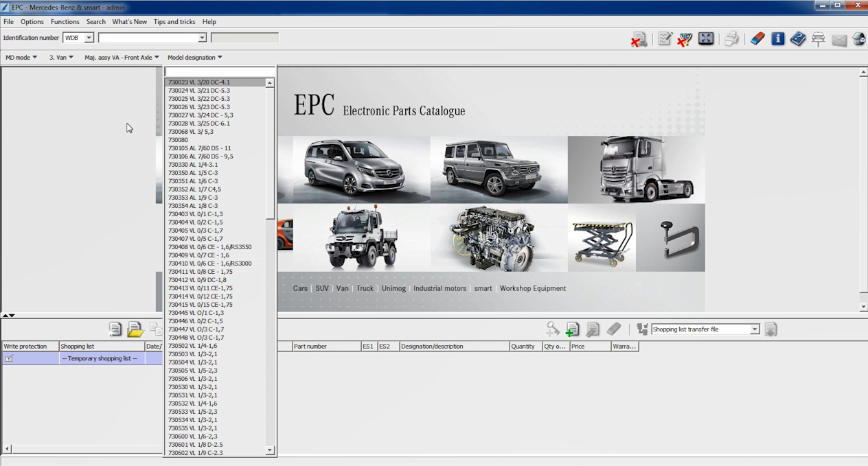Select model 730105 AL 7/60 DS - 11
Screen dimensions: 868x466
pyautogui.click(x=200, y=148)
